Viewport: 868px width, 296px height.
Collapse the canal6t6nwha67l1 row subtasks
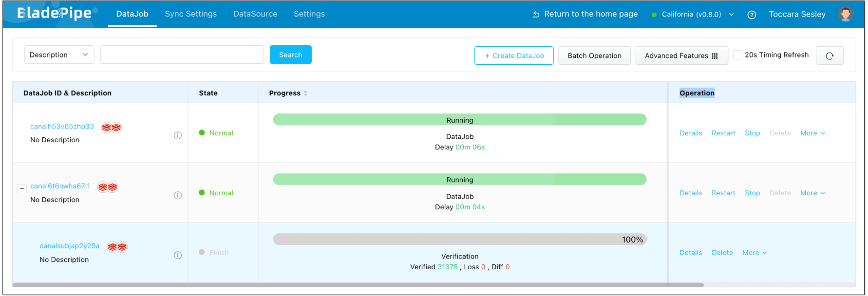coord(22,188)
